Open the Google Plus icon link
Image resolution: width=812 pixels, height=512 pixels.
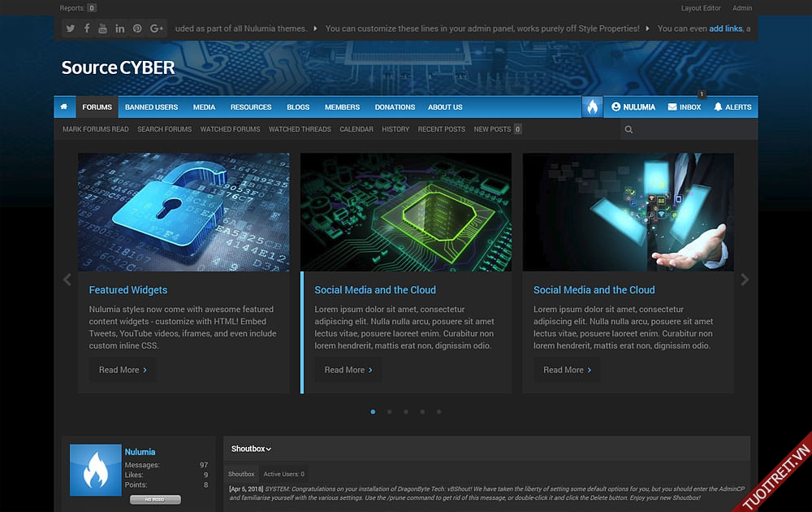click(x=157, y=28)
